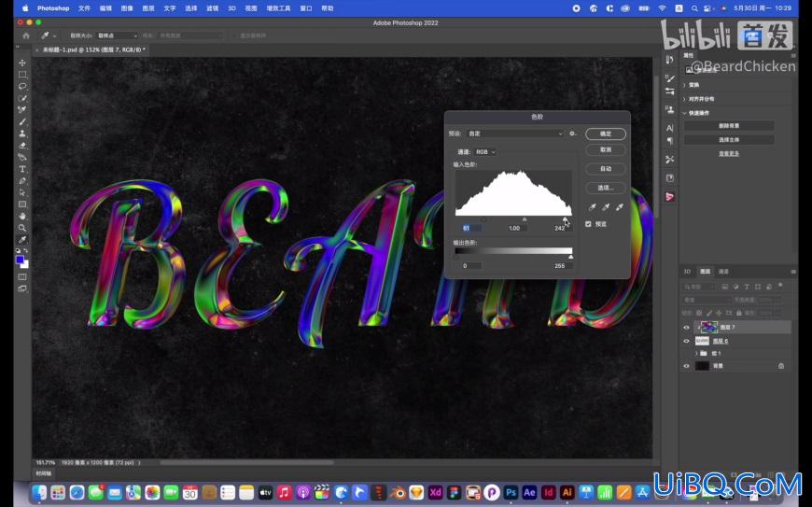Click the blue foreground color swatch

click(x=20, y=260)
